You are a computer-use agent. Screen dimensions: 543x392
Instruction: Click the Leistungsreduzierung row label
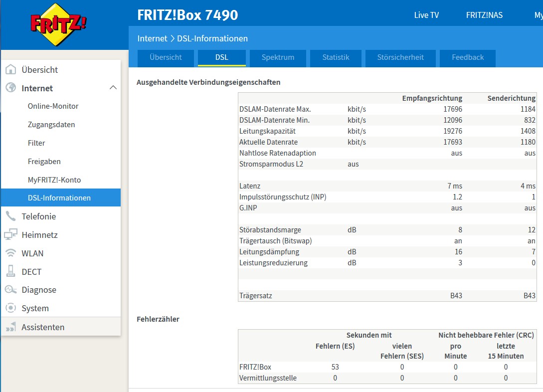[273, 263]
